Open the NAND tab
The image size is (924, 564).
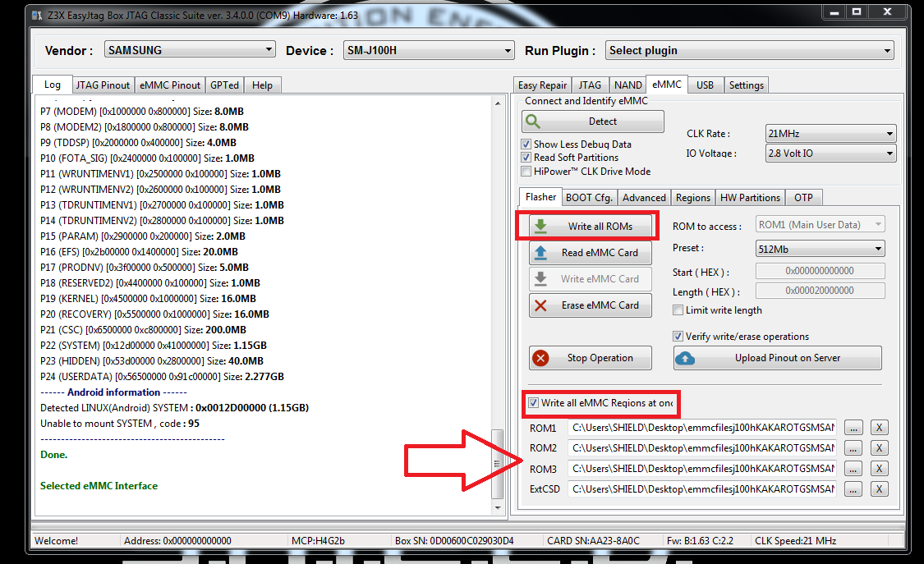click(x=627, y=85)
